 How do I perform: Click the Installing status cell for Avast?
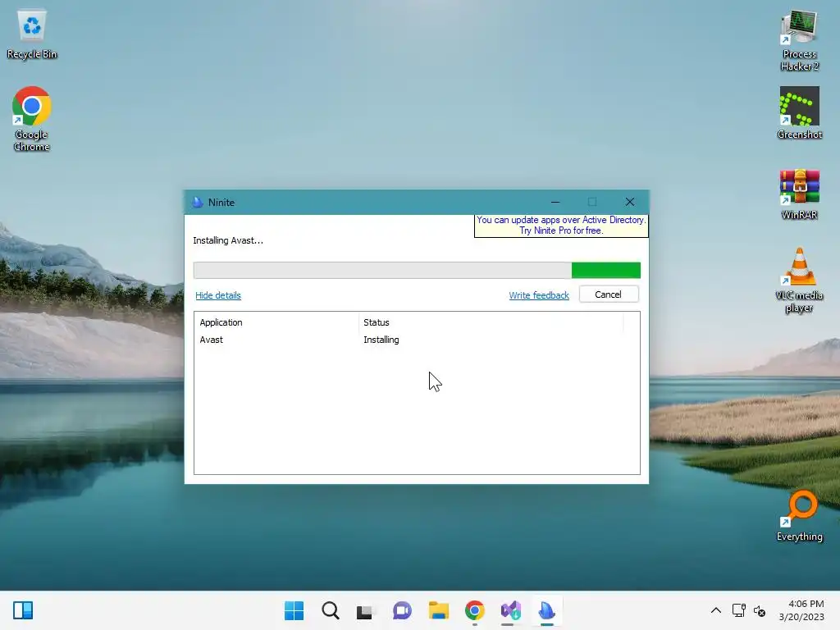pyautogui.click(x=381, y=340)
